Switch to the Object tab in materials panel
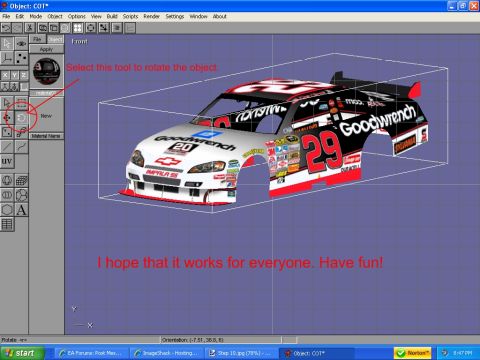The image size is (480, 360). click(x=55, y=39)
